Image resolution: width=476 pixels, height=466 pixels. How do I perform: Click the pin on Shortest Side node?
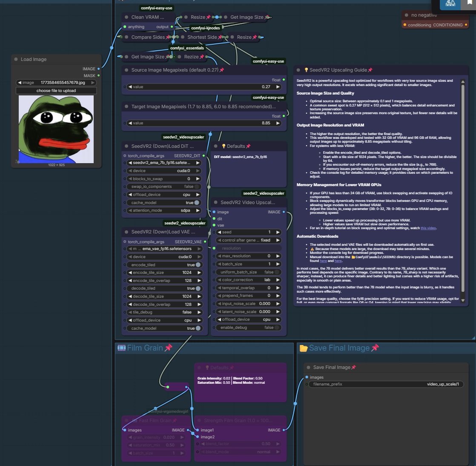tap(220, 37)
